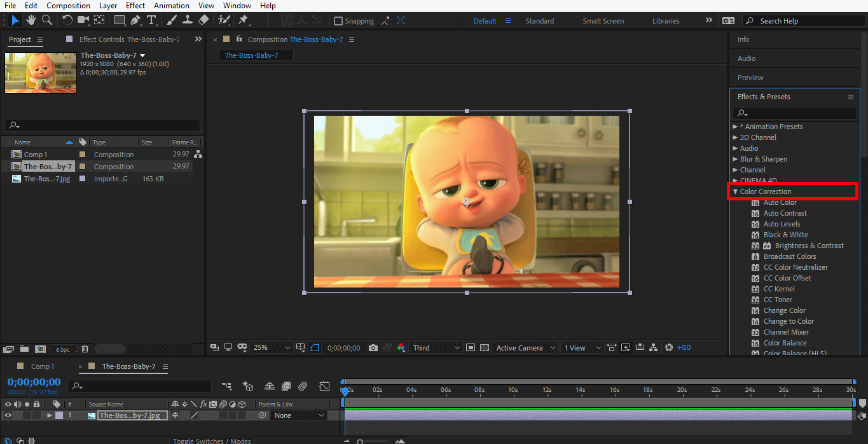The height and width of the screenshot is (444, 868).
Task: Pick the Rotation tool
Action: (x=67, y=20)
